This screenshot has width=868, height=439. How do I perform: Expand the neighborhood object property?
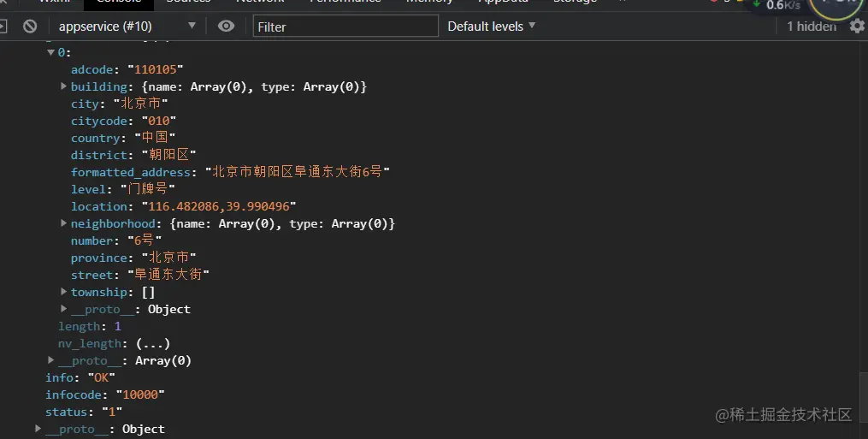click(63, 223)
